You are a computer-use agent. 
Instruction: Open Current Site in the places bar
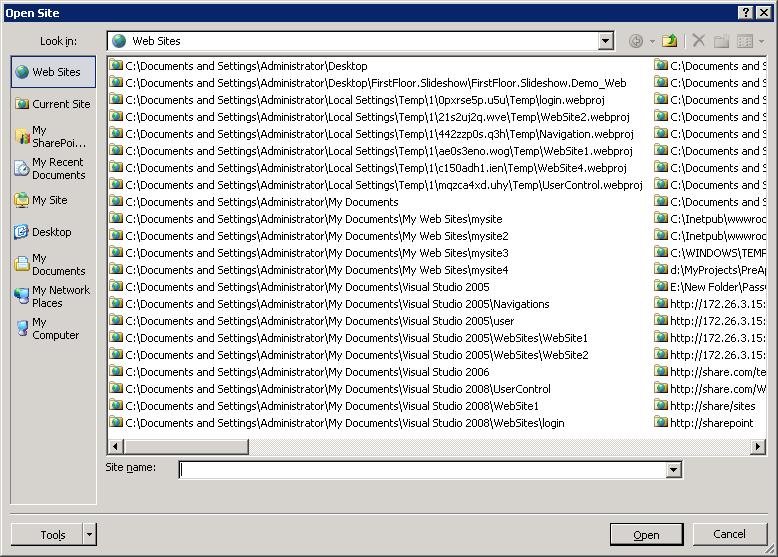click(53, 104)
